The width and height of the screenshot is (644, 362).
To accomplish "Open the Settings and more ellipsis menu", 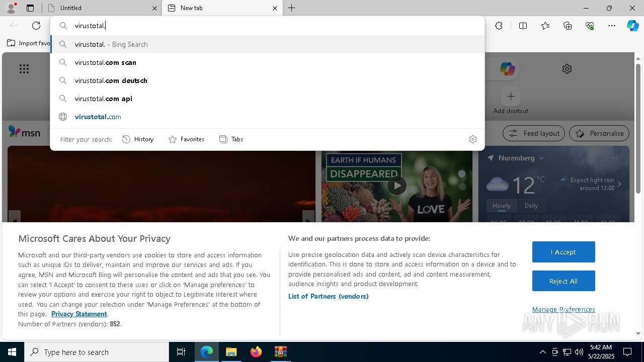I will 612,26.
